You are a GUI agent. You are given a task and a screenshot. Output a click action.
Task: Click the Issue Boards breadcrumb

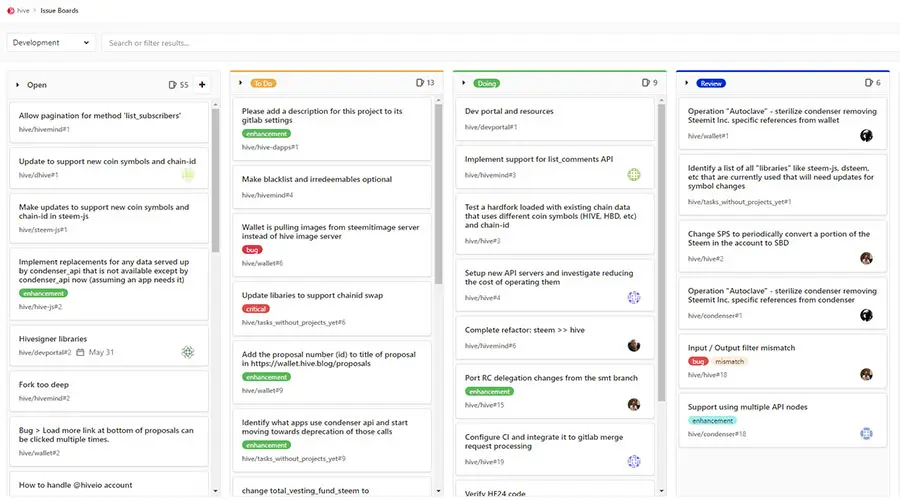(x=60, y=10)
